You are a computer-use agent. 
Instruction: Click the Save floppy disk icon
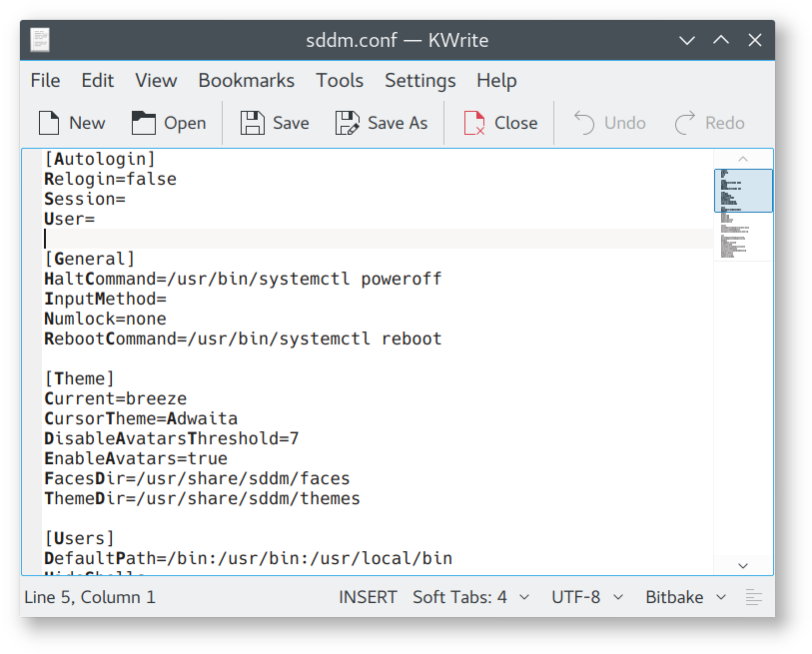[253, 123]
